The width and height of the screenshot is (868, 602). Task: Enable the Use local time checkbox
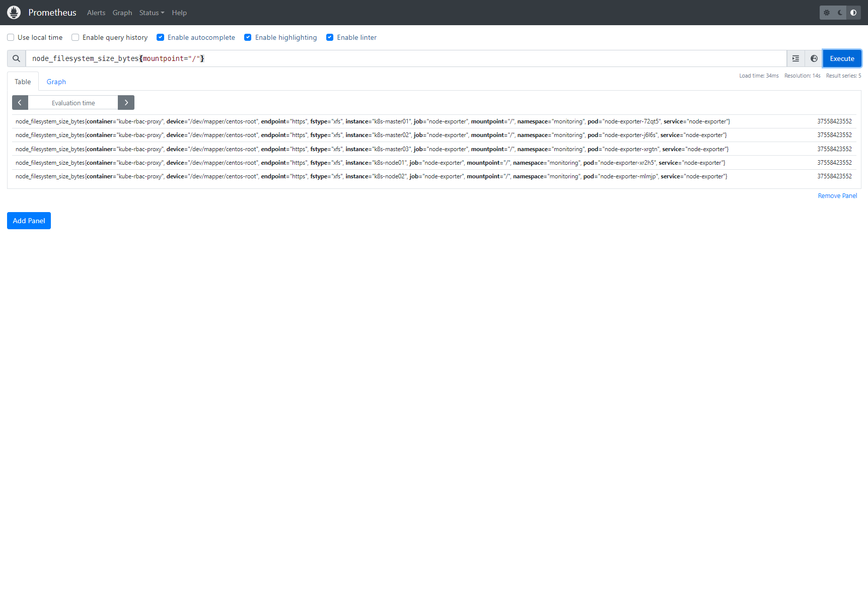pyautogui.click(x=11, y=37)
